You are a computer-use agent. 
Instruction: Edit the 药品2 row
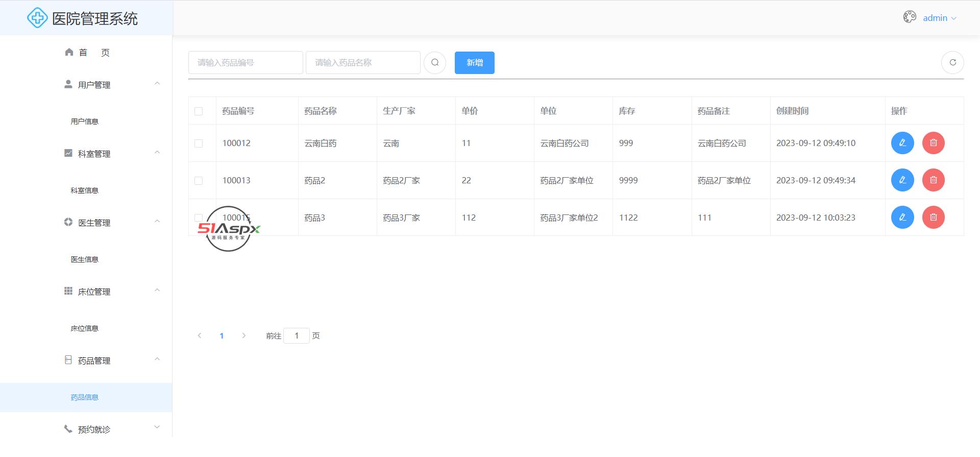coord(902,180)
